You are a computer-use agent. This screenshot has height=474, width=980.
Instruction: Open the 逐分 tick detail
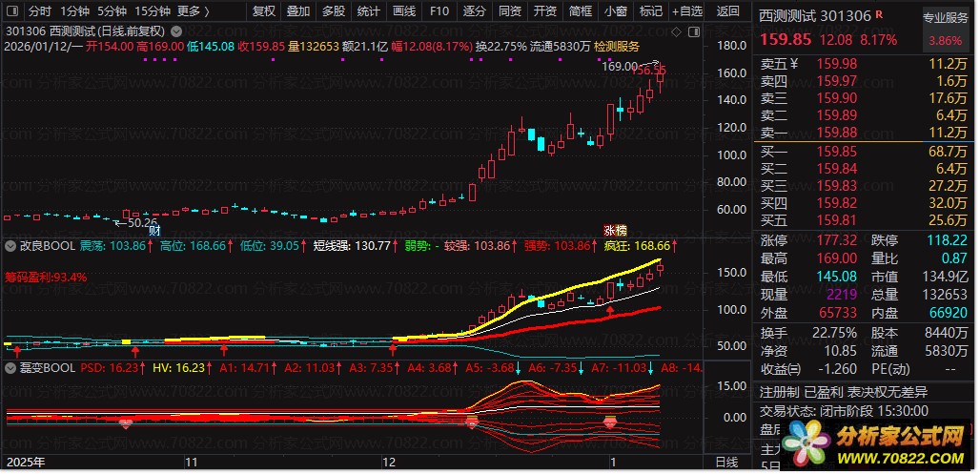(475, 10)
